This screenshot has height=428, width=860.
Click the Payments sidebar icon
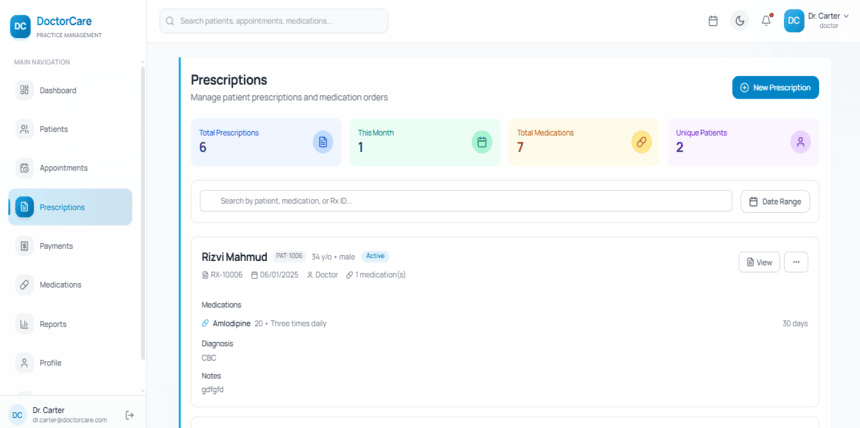[x=25, y=246]
